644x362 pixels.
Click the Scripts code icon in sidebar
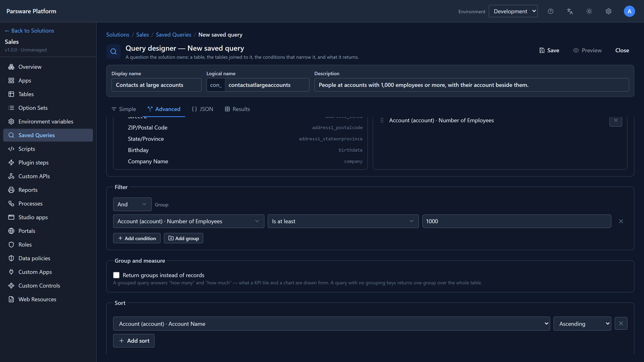point(11,149)
